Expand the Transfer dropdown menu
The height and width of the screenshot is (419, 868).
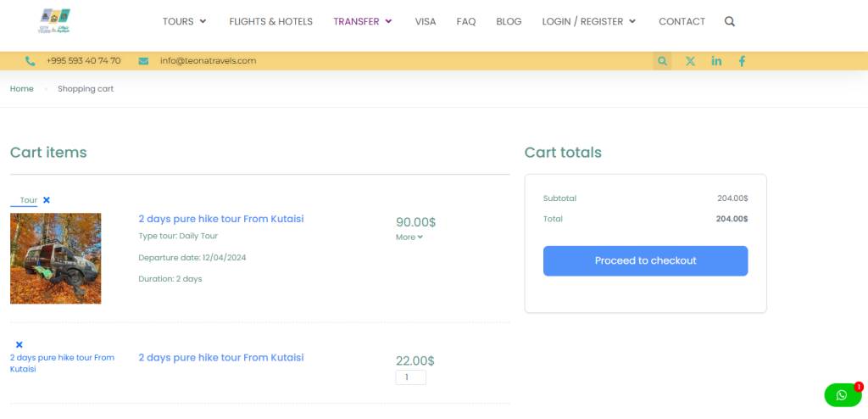coord(363,21)
